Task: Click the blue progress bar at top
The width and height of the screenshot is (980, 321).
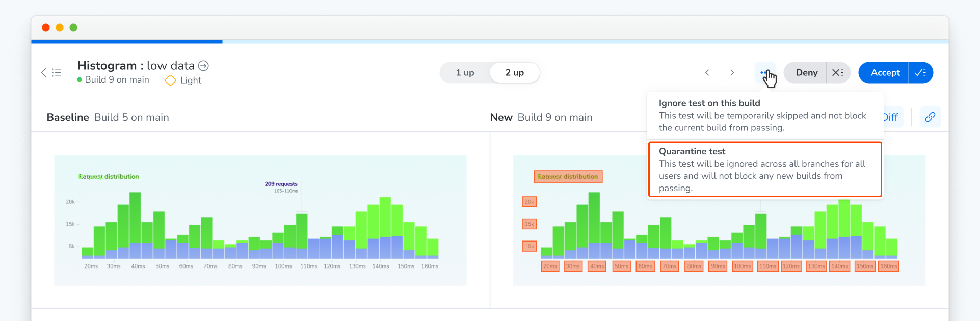Action: point(127,42)
